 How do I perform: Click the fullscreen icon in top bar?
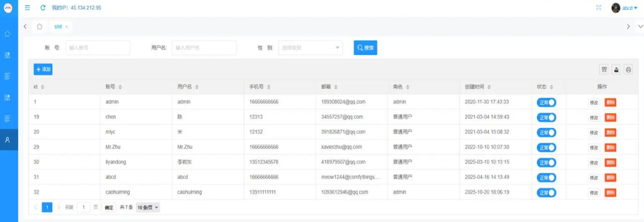pos(598,8)
